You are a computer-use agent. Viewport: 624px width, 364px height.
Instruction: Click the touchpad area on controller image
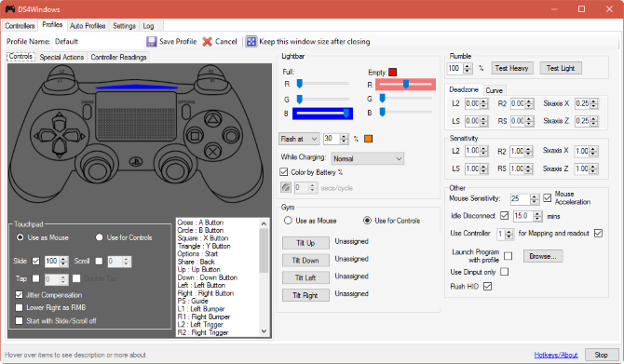(136, 116)
